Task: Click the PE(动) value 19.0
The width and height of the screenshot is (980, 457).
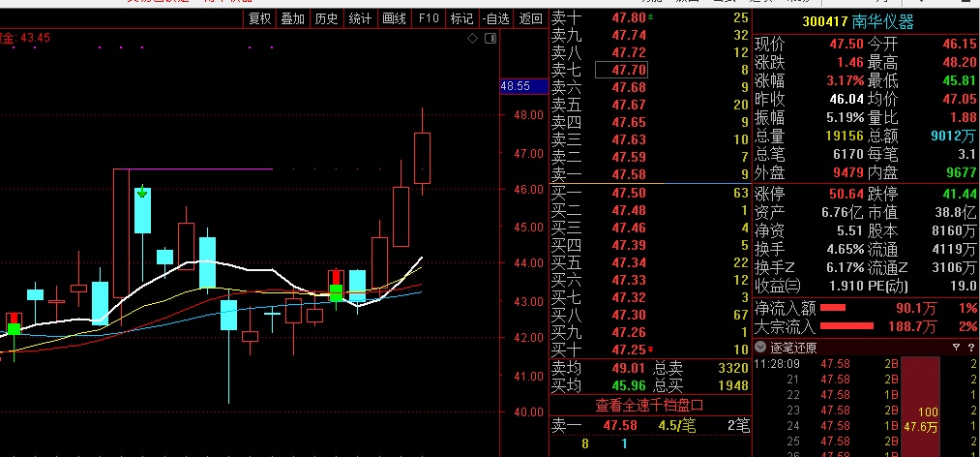Action: point(963,286)
